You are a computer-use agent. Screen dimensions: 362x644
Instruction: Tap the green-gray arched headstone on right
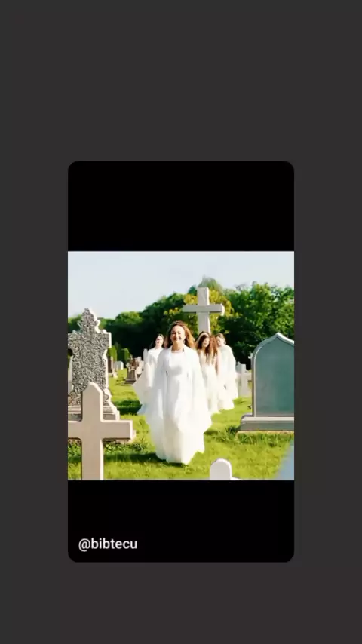pos(269,382)
